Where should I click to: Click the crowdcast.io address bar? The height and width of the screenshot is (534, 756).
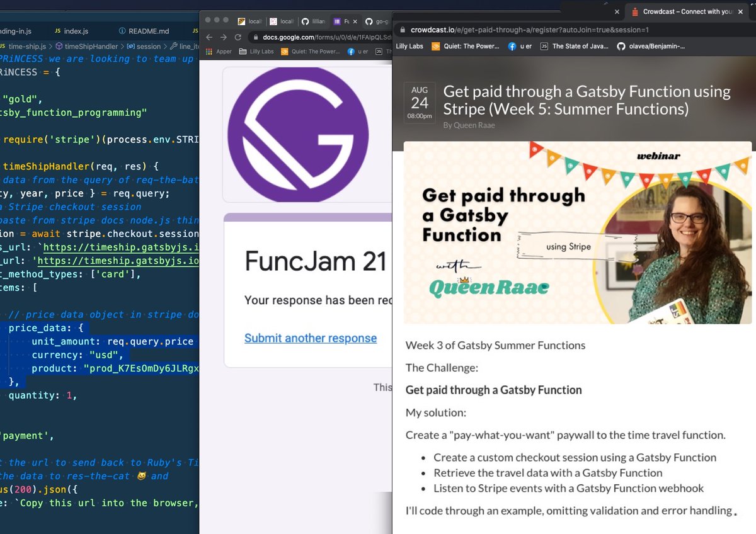(573, 30)
